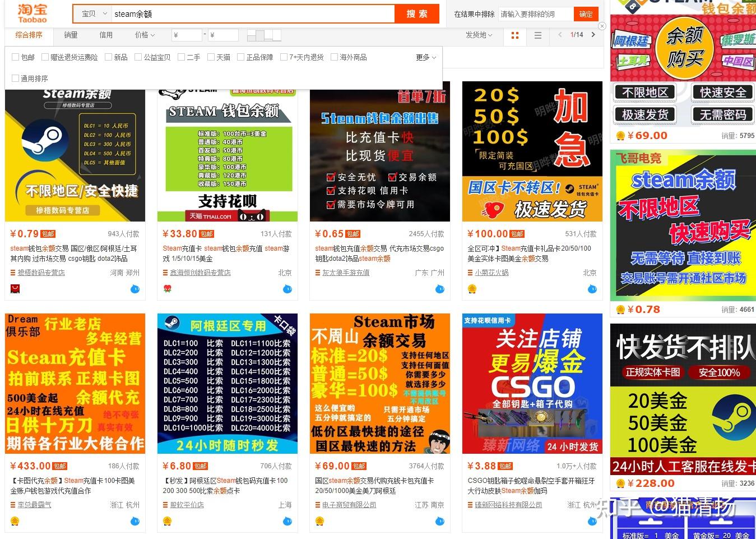This screenshot has width=756, height=539.
Task: Click the gold medal badge under 李总最霸气
Action: click(x=15, y=521)
